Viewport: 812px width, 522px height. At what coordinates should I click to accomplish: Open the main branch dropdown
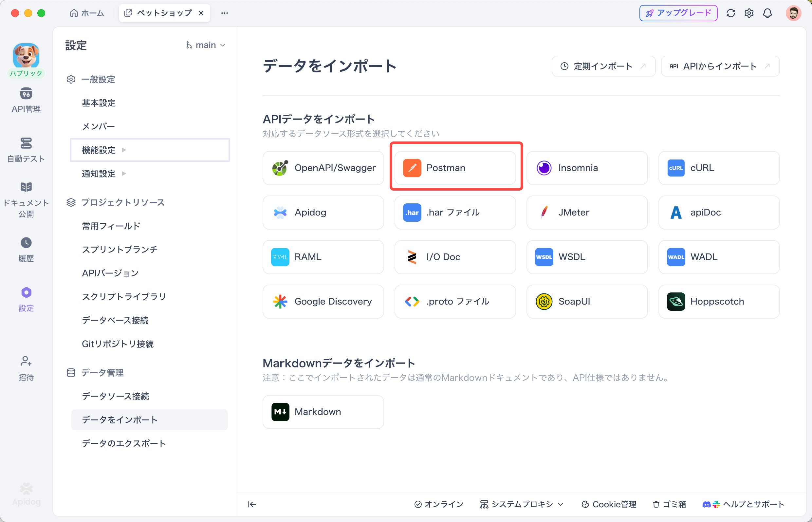[205, 45]
